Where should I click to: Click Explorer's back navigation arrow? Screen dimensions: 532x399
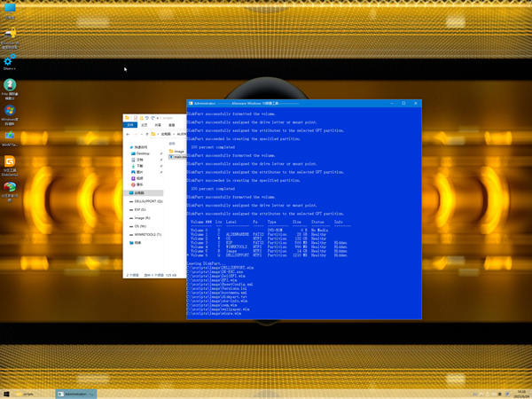[128, 134]
